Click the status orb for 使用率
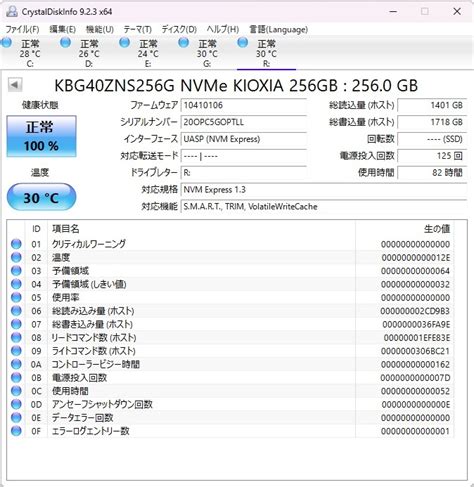The image size is (474, 487). pyautogui.click(x=16, y=297)
